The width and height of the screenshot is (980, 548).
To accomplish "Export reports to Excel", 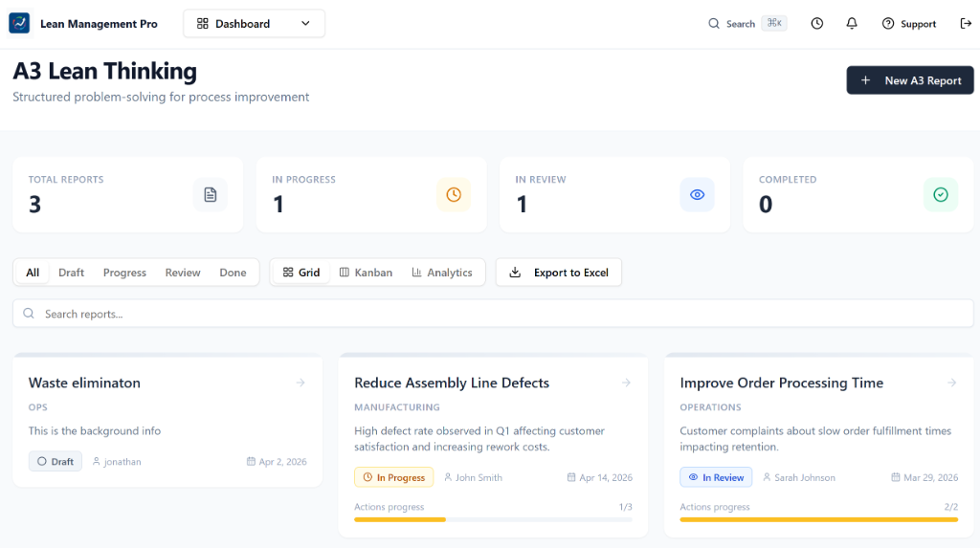I will coord(559,273).
